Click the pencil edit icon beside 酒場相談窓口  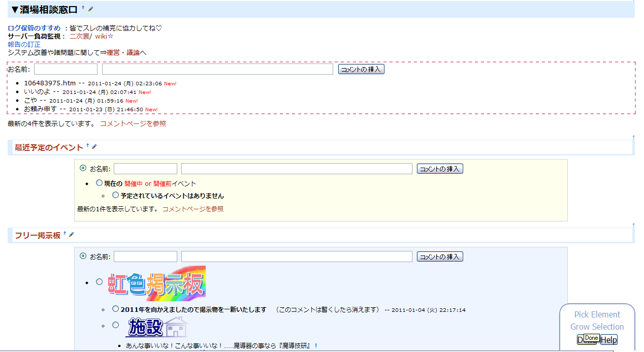coord(90,9)
